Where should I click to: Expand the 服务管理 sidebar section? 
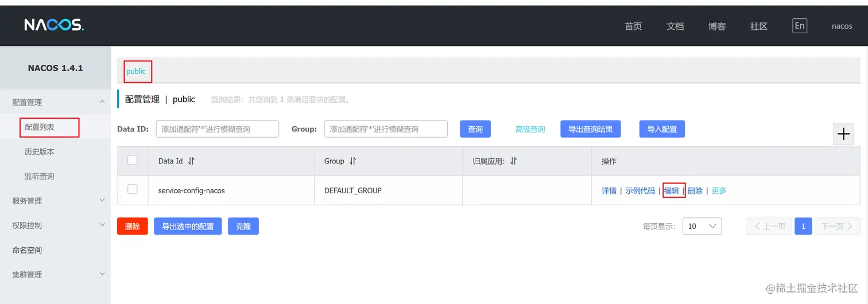(102, 200)
